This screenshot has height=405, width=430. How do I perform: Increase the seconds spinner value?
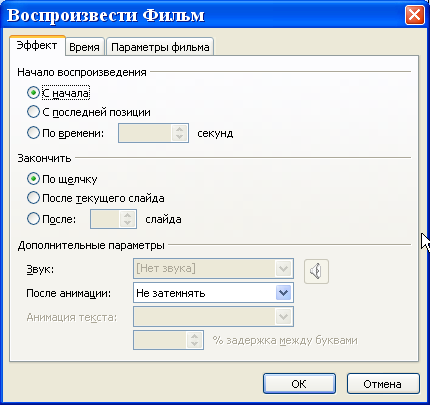pyautogui.click(x=179, y=129)
